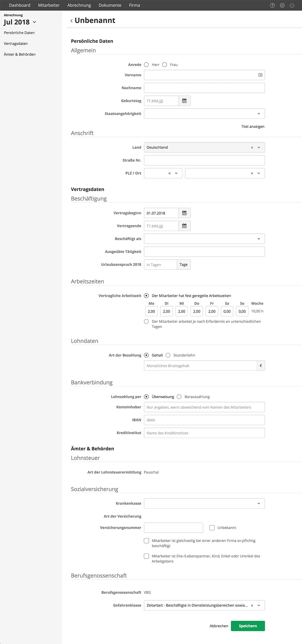This screenshot has height=644, width=302.
Task: Go back using arrow beside Unbenannt
Action: [x=72, y=21]
